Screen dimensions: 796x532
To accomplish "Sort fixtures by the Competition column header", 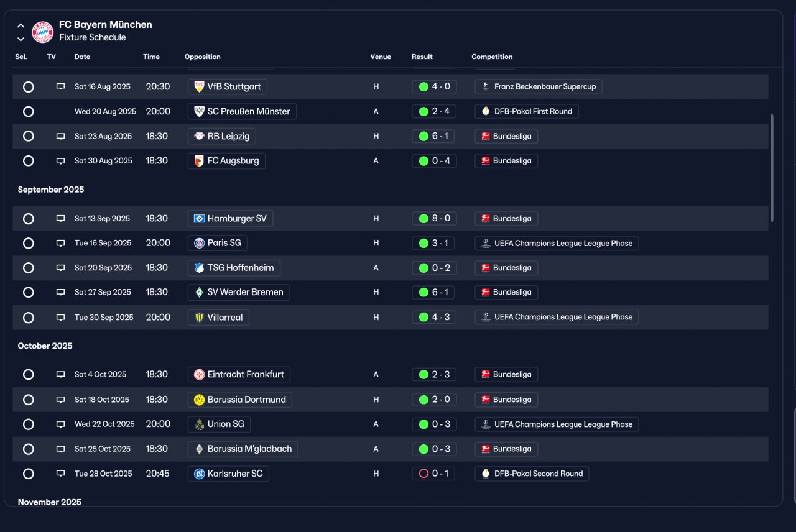I will point(492,57).
